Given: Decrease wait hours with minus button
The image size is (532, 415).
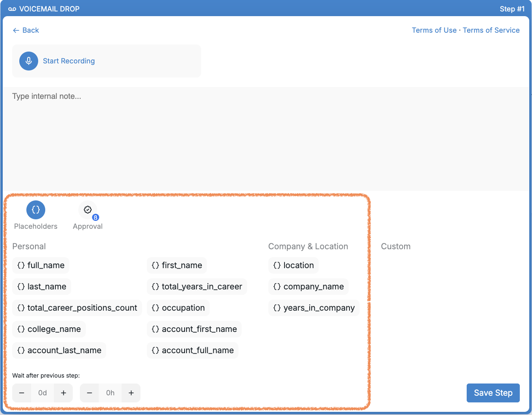Looking at the screenshot, I should click(x=90, y=393).
